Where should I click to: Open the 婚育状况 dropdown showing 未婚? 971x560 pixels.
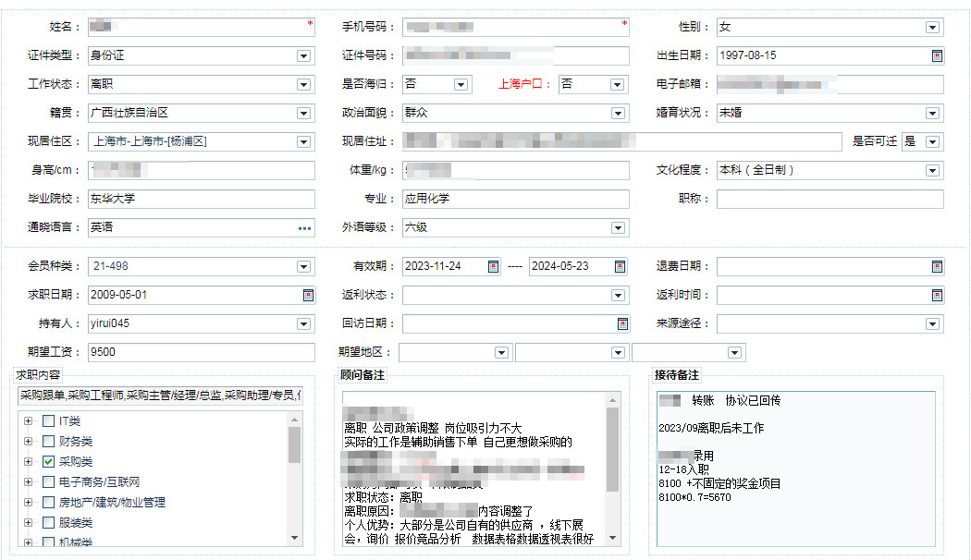(x=932, y=114)
